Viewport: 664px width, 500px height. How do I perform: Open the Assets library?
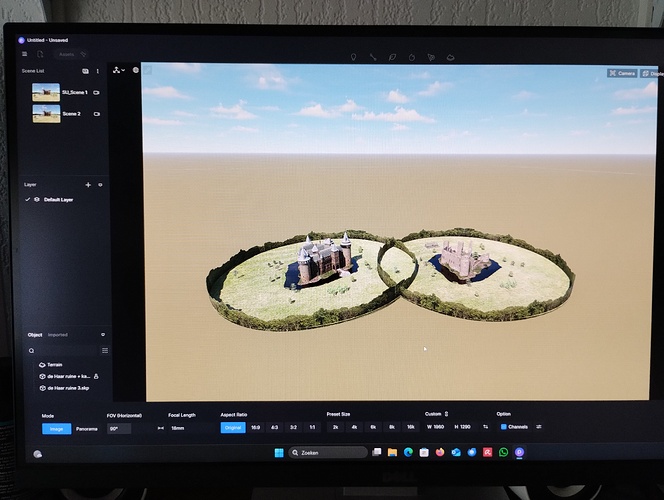(x=66, y=54)
